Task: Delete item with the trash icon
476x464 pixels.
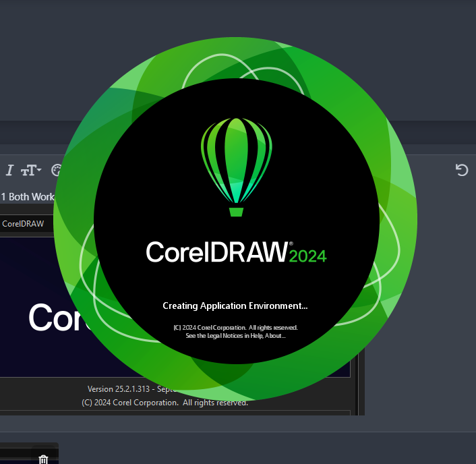Action: pyautogui.click(x=43, y=459)
